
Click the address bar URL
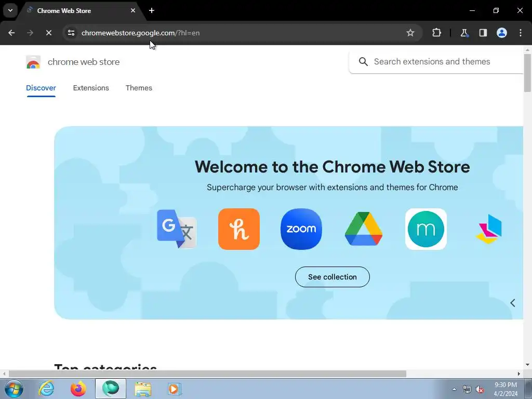(140, 33)
